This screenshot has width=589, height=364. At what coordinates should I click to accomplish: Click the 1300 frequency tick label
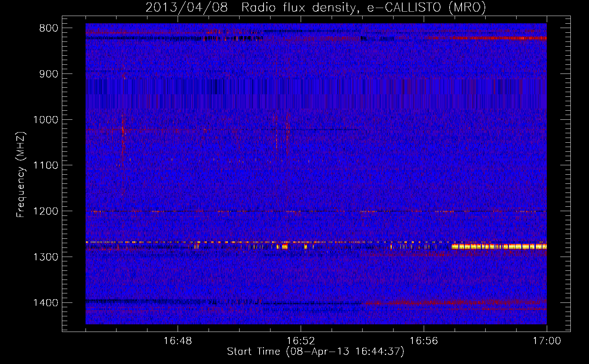pos(46,257)
